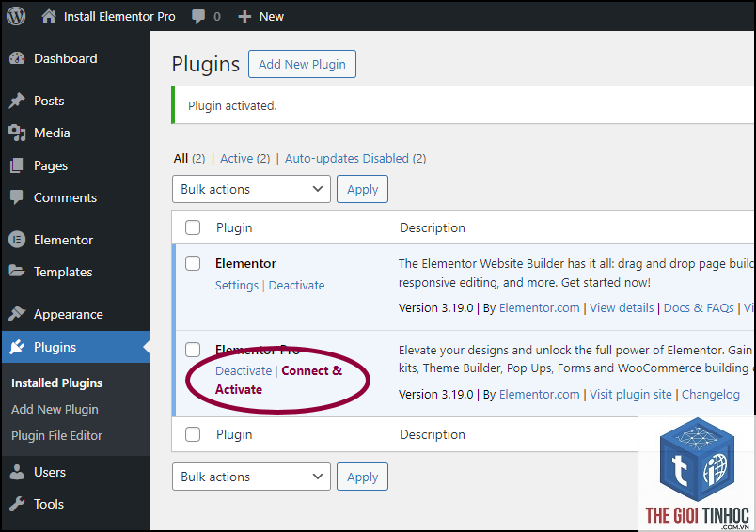
Task: Click the top Apply button
Action: click(362, 189)
